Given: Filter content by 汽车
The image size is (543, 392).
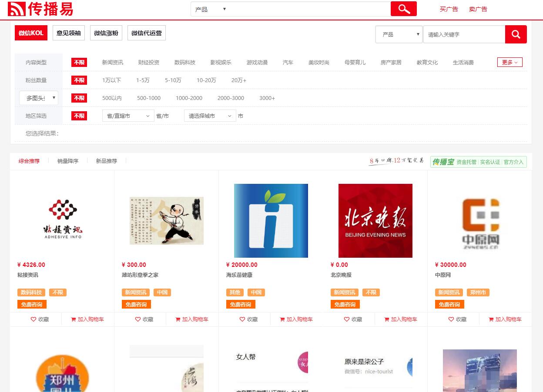Looking at the screenshot, I should click(x=288, y=63).
